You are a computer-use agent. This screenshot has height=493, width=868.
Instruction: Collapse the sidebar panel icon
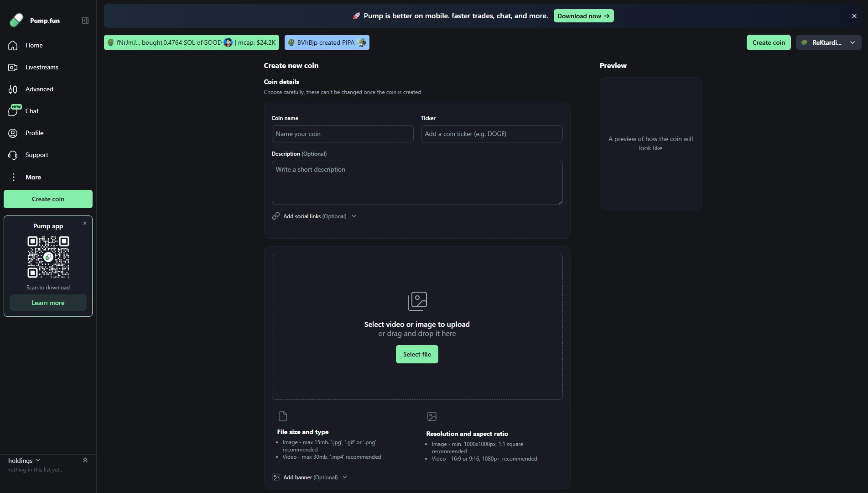click(85, 21)
